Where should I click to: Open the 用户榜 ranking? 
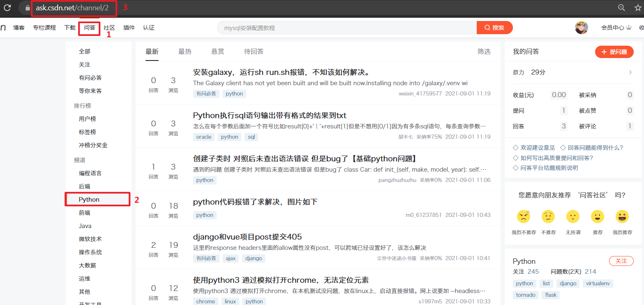(88, 119)
